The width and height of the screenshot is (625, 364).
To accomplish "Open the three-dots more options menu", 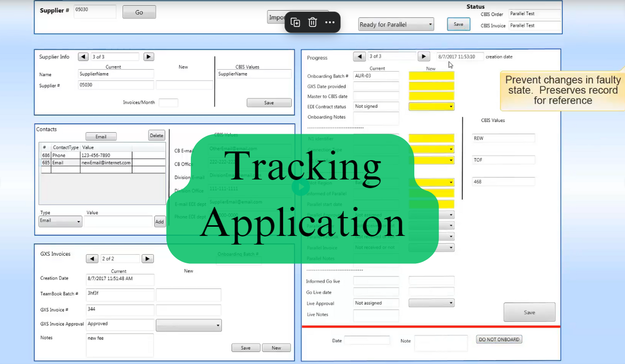I will pos(330,22).
